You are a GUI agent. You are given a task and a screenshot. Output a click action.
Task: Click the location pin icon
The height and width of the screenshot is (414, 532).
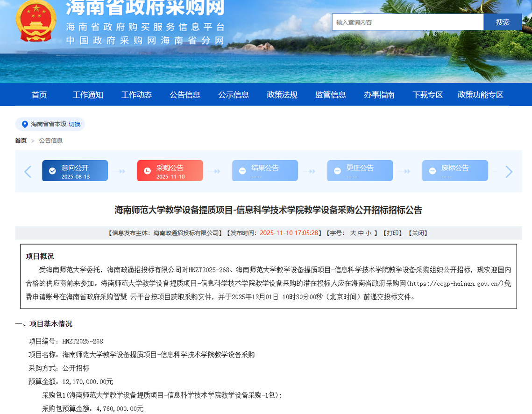25,124
